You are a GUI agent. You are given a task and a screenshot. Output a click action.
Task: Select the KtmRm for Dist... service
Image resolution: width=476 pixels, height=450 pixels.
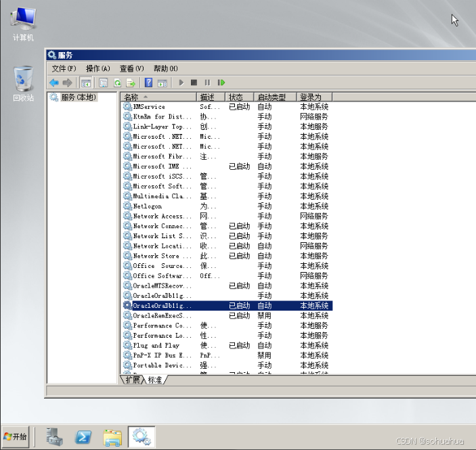coord(228,117)
